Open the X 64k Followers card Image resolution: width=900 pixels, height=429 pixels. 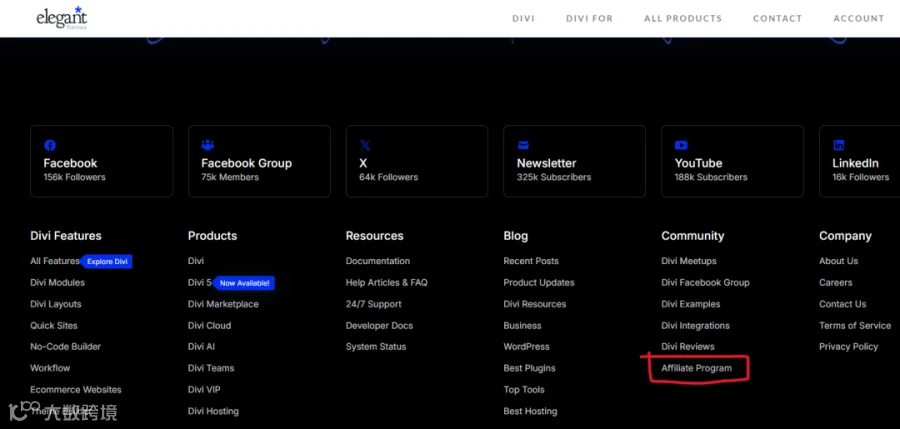417,161
